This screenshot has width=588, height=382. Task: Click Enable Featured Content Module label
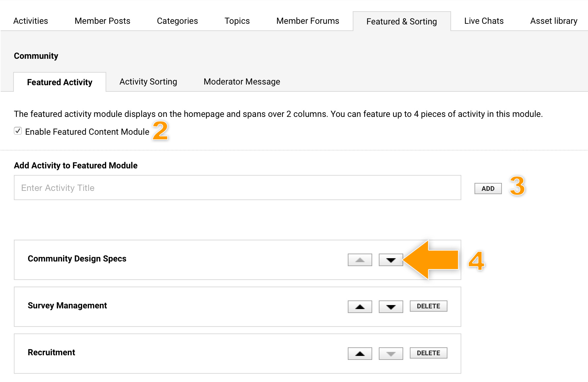point(87,132)
